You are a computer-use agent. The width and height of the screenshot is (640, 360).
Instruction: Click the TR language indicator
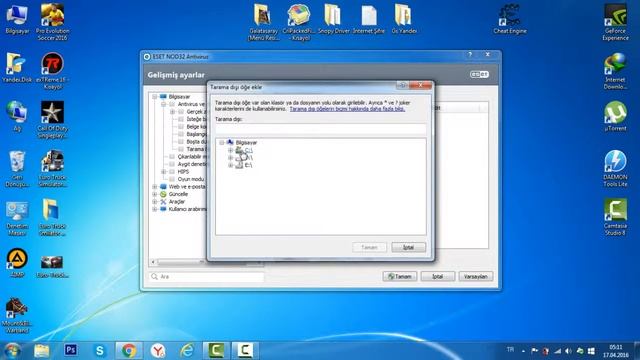[x=510, y=350]
